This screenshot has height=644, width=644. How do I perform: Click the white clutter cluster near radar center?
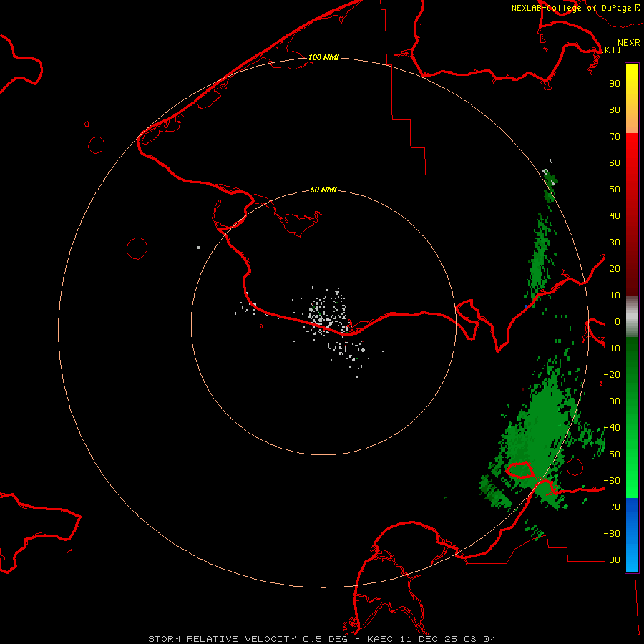click(x=326, y=314)
